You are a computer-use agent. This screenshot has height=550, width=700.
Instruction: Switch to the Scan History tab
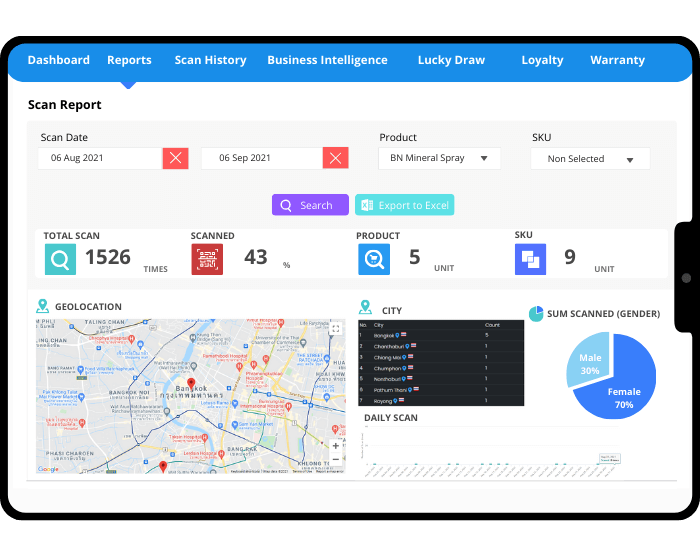point(210,60)
